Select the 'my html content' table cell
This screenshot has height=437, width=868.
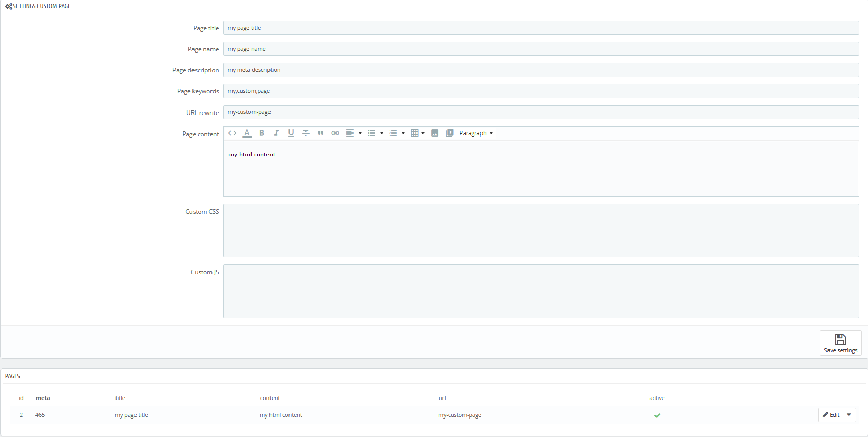[x=281, y=415]
